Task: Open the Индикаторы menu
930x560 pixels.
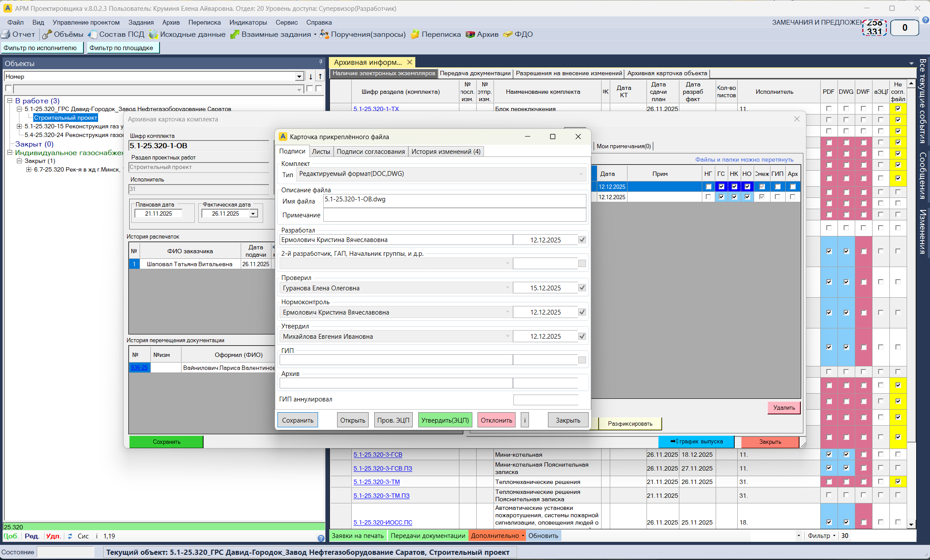Action: click(x=248, y=22)
